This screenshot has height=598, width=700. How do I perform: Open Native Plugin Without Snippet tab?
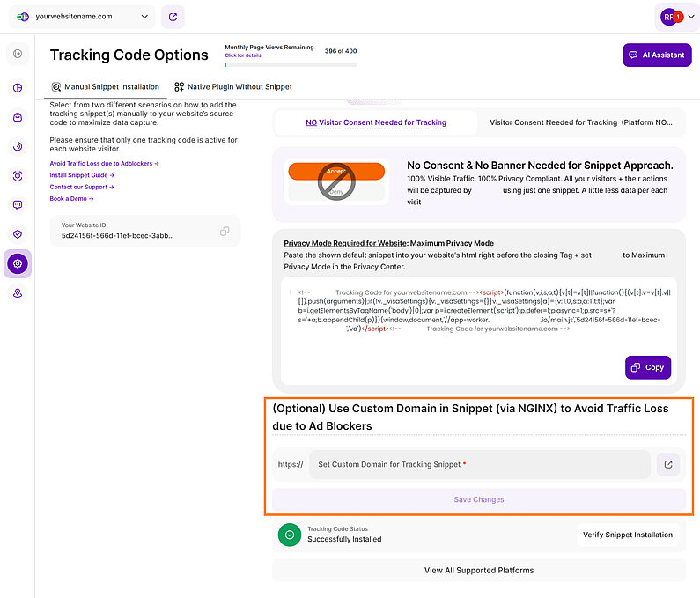tap(233, 87)
